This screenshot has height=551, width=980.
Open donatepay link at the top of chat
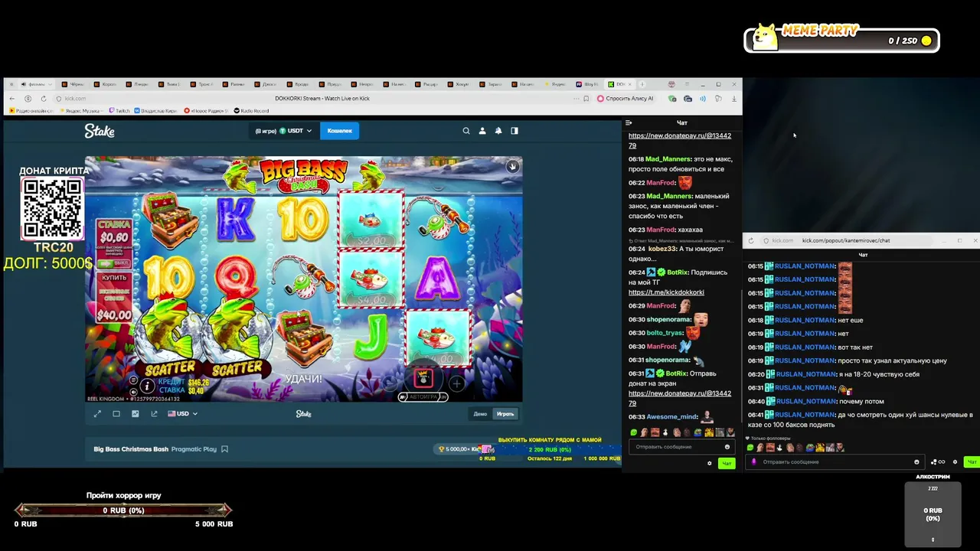pos(680,140)
